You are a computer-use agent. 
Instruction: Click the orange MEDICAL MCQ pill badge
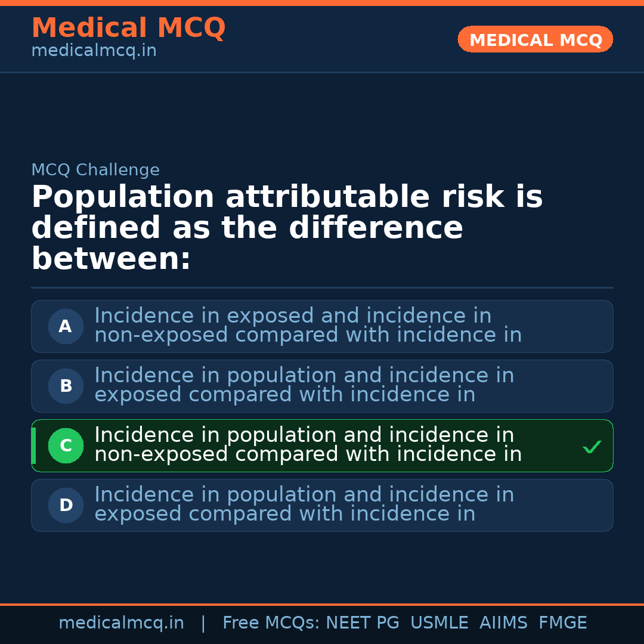coord(535,40)
